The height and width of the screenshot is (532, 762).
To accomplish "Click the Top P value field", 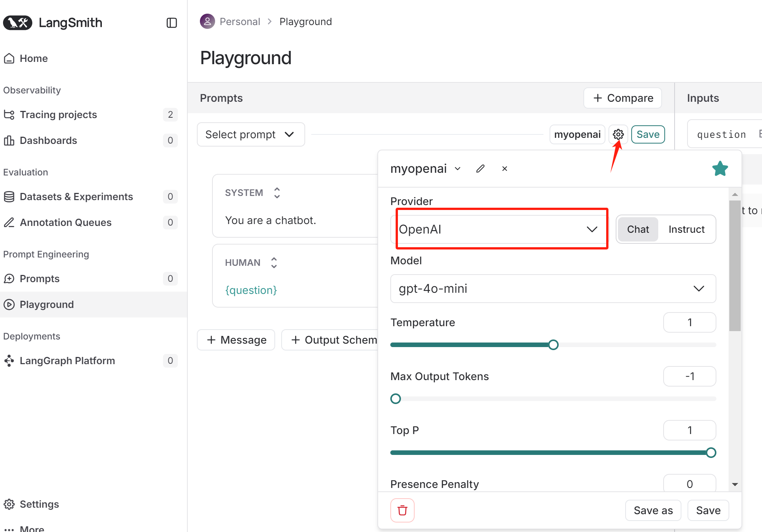I will [x=690, y=430].
